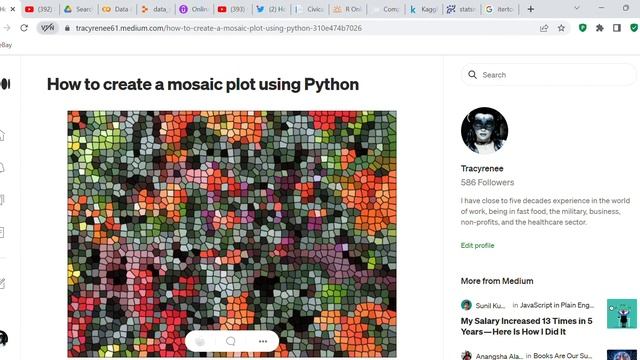Click the author bio paragraph text

tap(545, 211)
